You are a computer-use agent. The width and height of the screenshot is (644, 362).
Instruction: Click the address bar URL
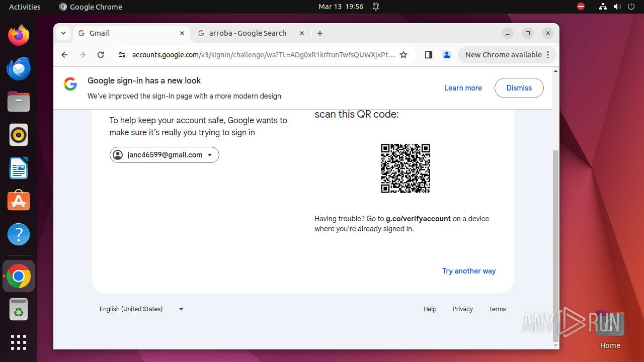pyautogui.click(x=263, y=55)
